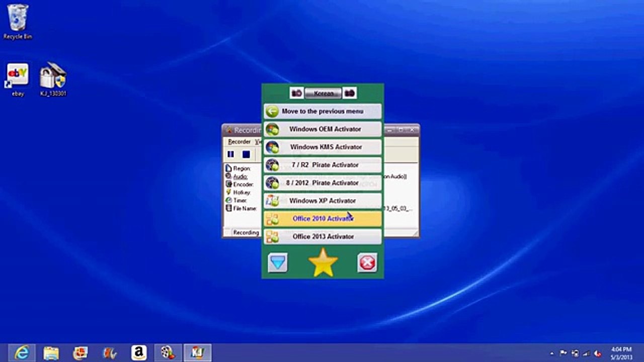Show hidden tray icons arrow
644x362 pixels.
coord(553,353)
